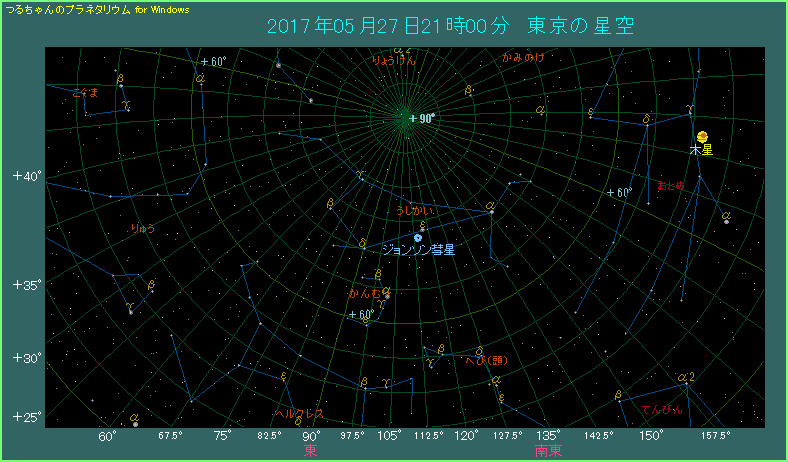788x462 pixels.
Task: Click the ヘルクレス constellation label
Action: click(x=298, y=412)
